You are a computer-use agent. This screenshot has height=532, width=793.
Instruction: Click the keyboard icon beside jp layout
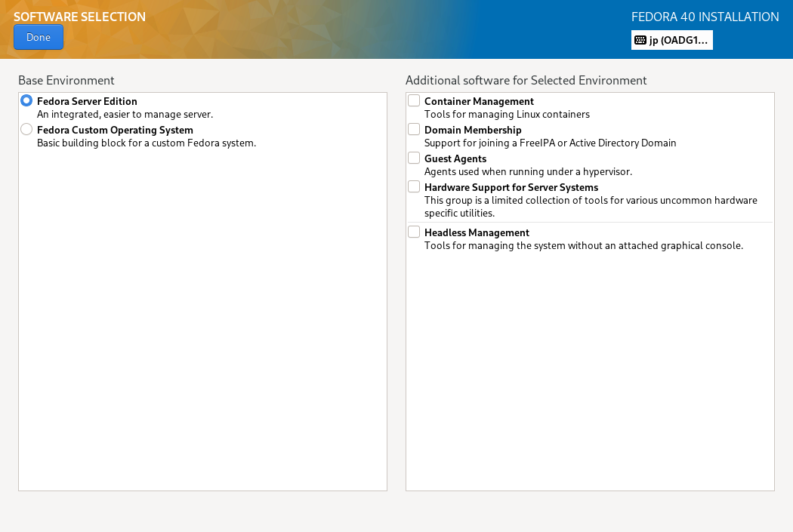coord(640,41)
